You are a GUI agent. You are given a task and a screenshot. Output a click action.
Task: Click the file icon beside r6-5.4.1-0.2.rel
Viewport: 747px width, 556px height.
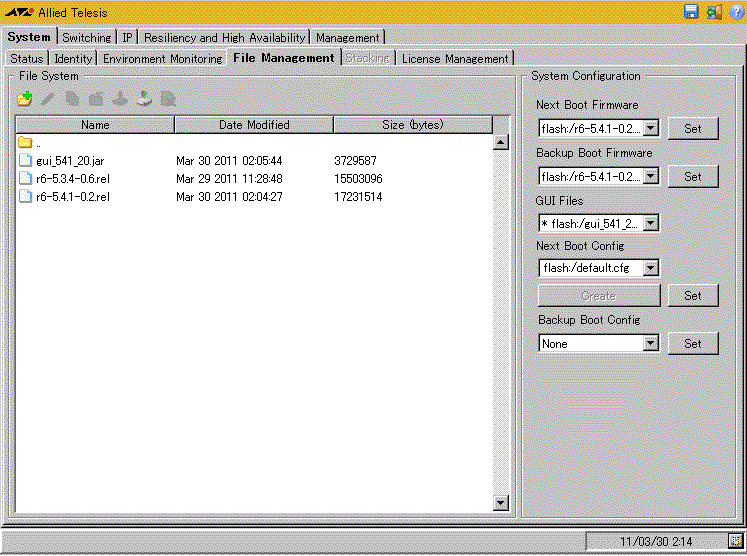point(25,196)
